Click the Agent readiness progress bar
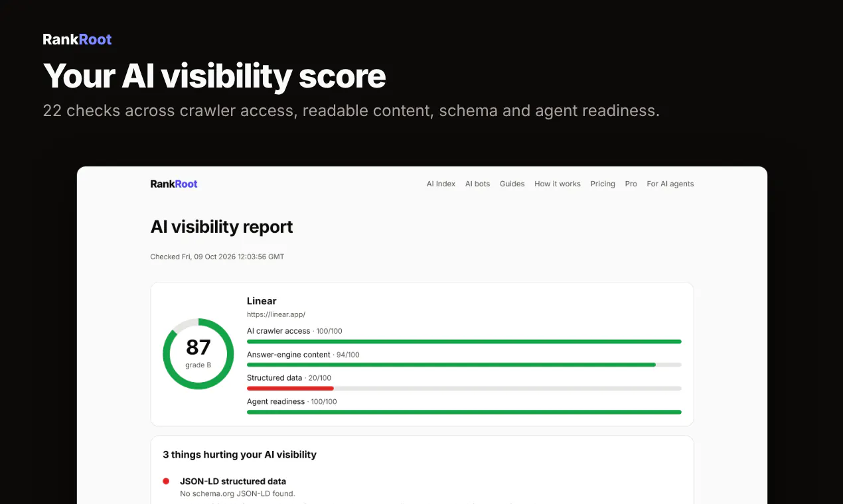Screen dimensions: 843x504 pos(464,412)
